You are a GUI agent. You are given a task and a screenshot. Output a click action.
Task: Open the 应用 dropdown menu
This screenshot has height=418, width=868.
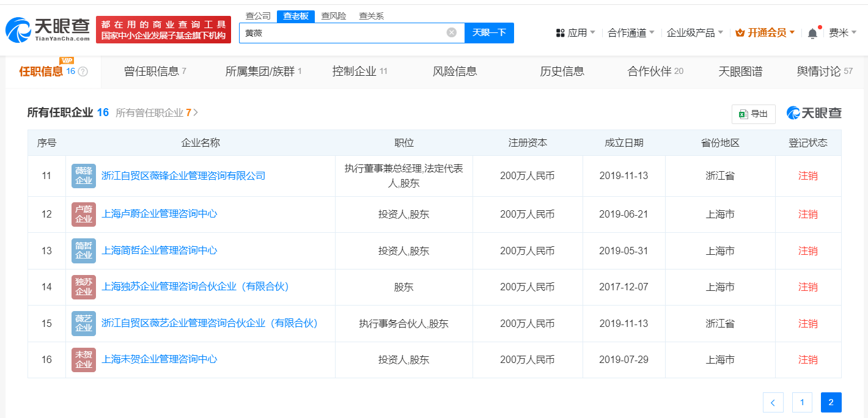(575, 33)
